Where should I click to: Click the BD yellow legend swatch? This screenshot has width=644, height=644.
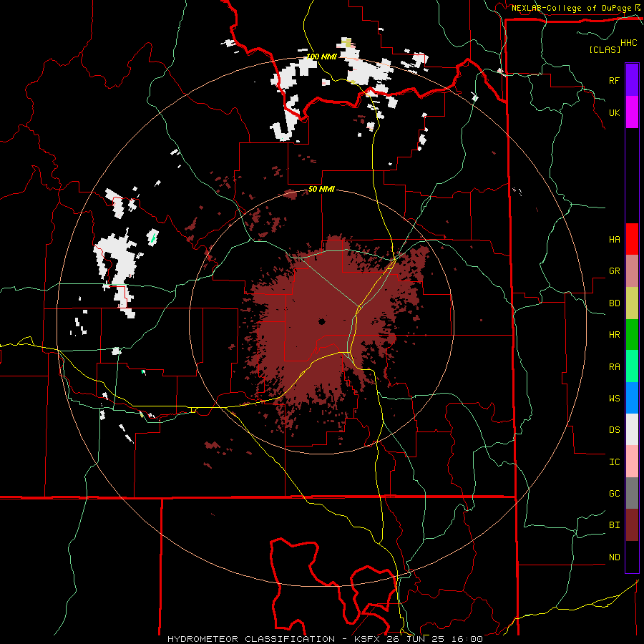632,303
